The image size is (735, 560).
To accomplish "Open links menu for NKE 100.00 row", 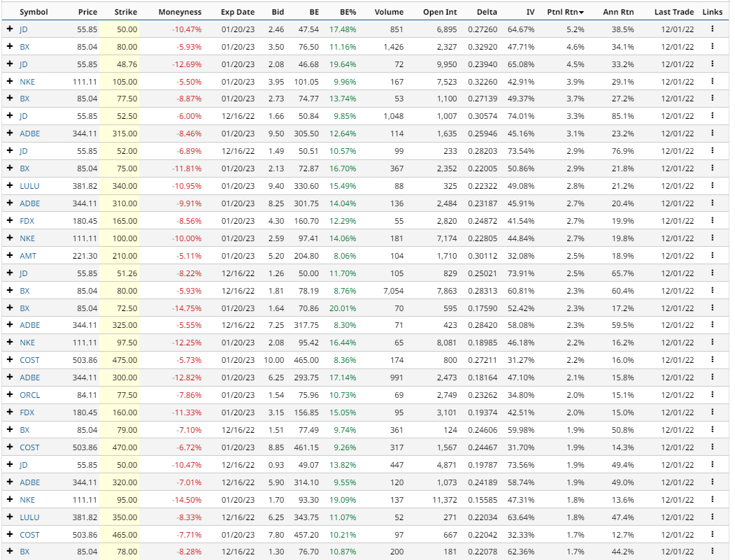I will coord(712,238).
